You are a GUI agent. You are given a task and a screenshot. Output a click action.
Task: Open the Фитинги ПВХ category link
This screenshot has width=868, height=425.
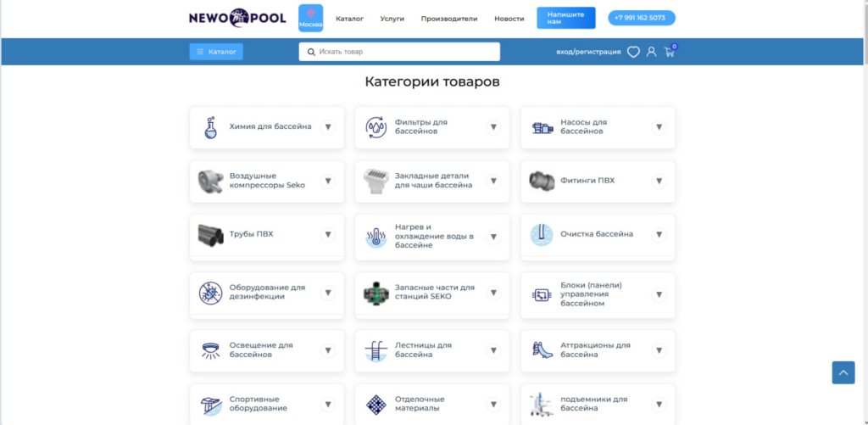point(587,181)
